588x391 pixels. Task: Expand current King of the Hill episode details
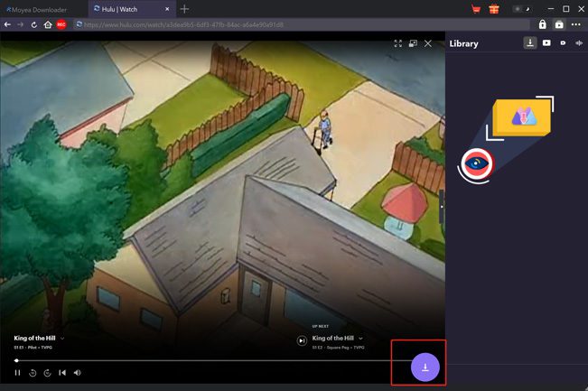click(x=62, y=338)
